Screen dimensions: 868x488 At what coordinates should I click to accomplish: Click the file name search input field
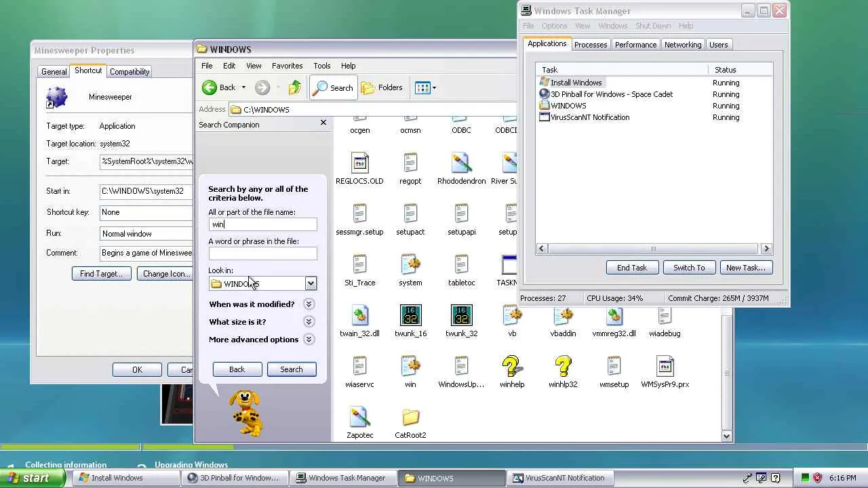click(262, 224)
